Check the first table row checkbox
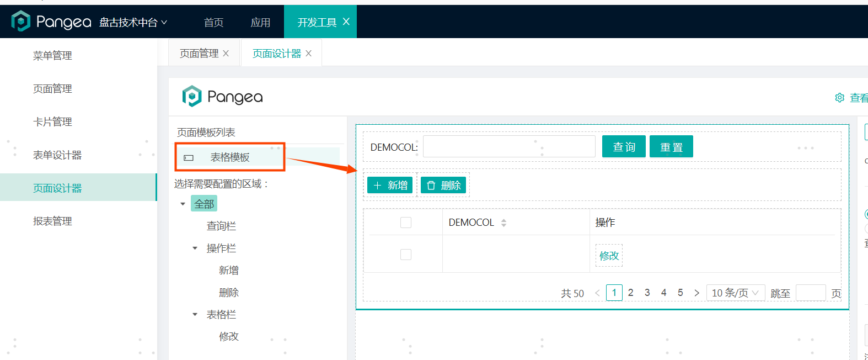Screen dimensions: 868x360 coord(406,255)
